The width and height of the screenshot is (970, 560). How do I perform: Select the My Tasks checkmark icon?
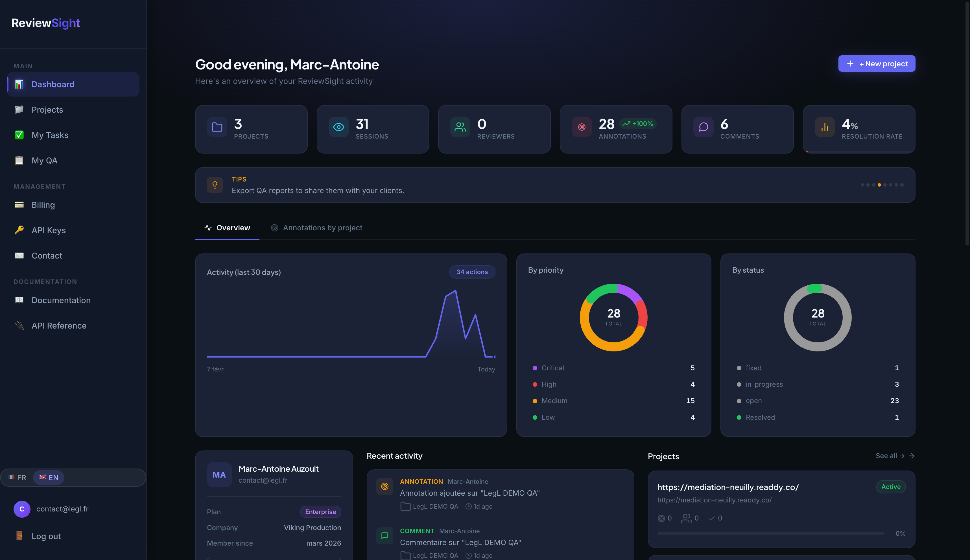click(x=19, y=135)
